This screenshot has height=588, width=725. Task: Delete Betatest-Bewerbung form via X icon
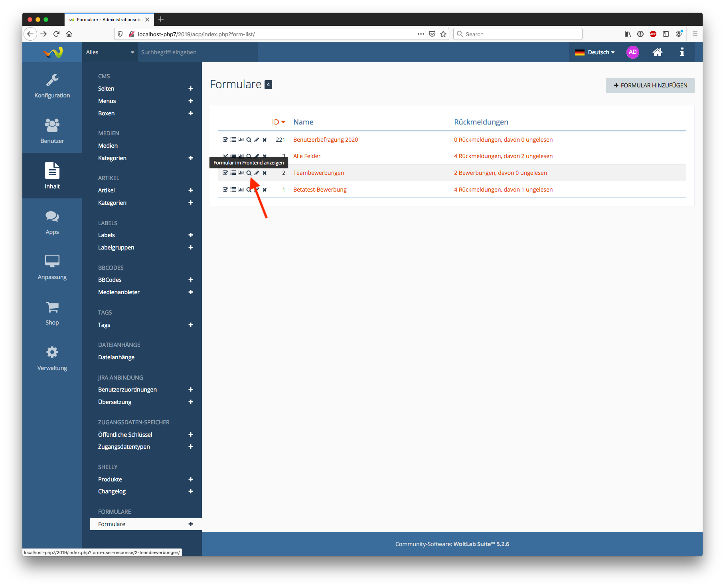(x=265, y=190)
